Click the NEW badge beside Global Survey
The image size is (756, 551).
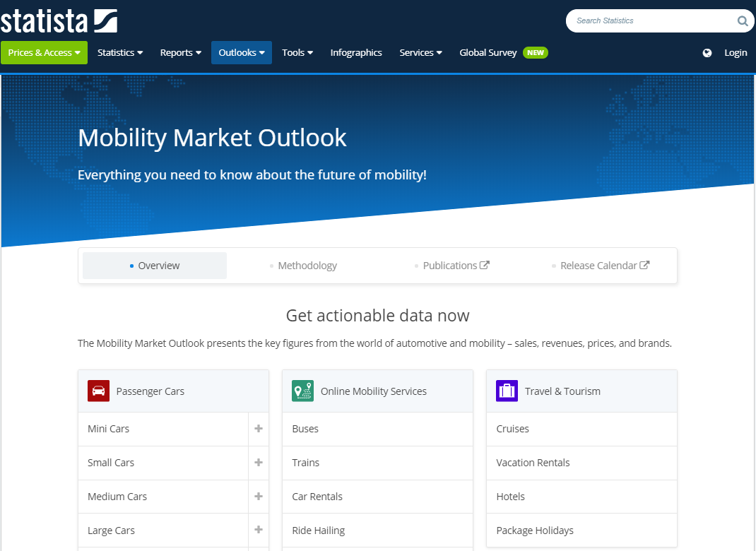535,52
